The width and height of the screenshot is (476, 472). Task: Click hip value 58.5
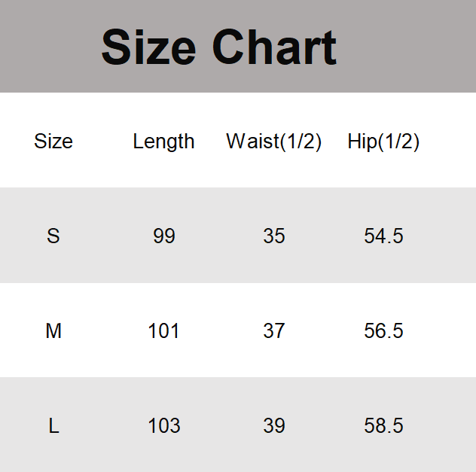[x=383, y=426]
